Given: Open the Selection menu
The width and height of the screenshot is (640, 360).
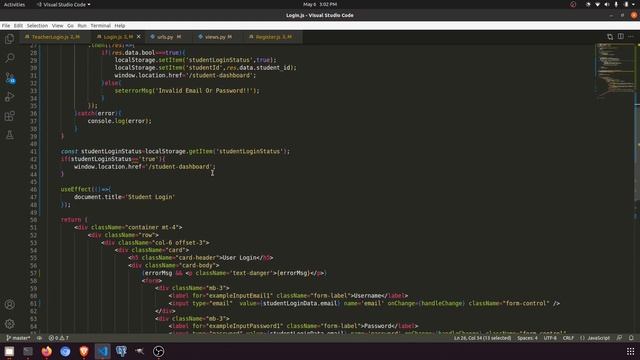Looking at the screenshot, I should pos(37,25).
